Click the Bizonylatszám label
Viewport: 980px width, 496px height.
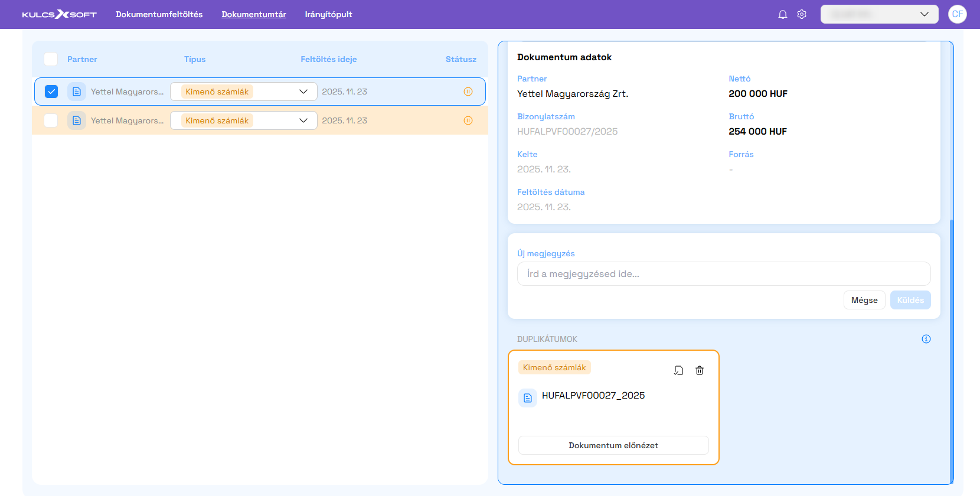(x=546, y=116)
